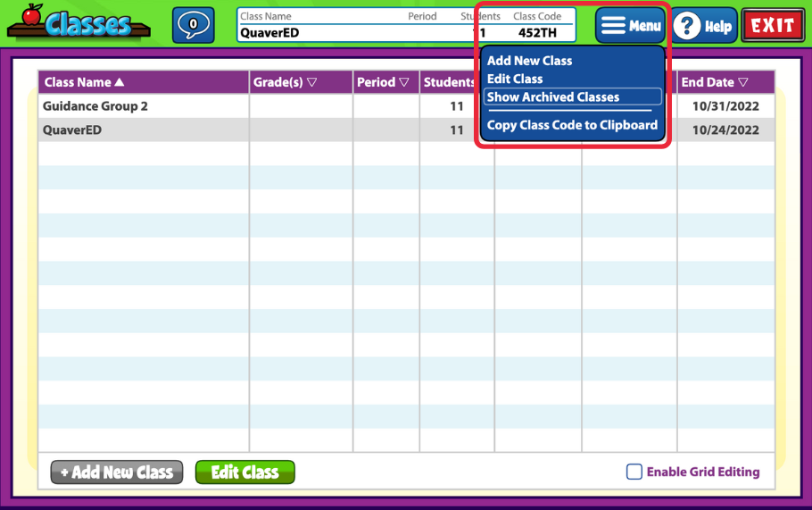
Task: Sort by the Grade(s) column header
Action: 301,82
